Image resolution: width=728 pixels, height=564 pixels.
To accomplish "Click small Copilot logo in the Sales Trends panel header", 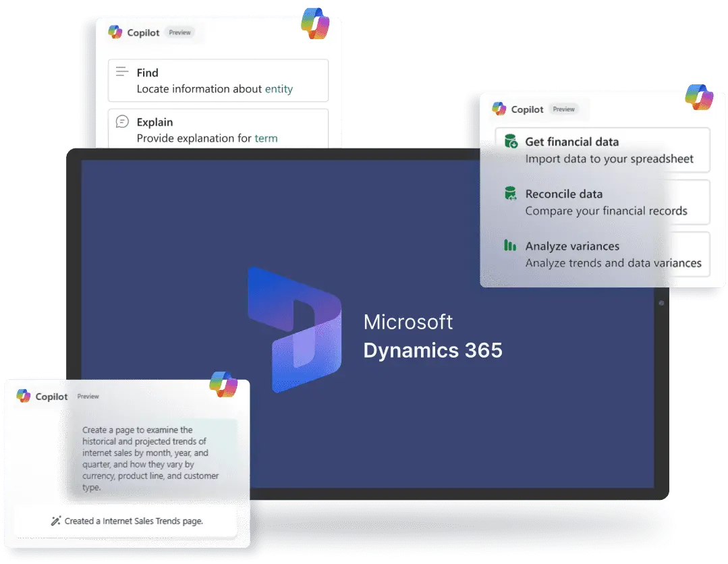I will 23,396.
